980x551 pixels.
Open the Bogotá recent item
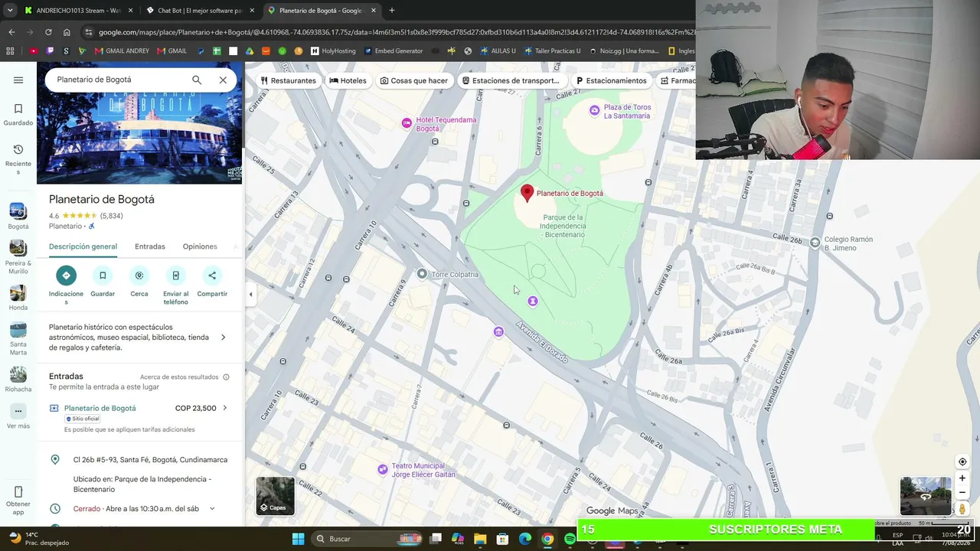coord(18,217)
